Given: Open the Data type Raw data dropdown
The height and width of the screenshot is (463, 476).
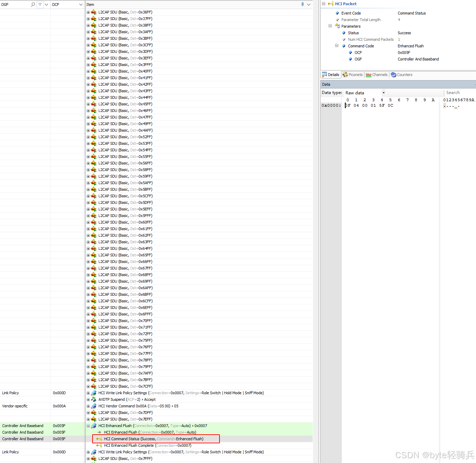Looking at the screenshot, I should (383, 93).
